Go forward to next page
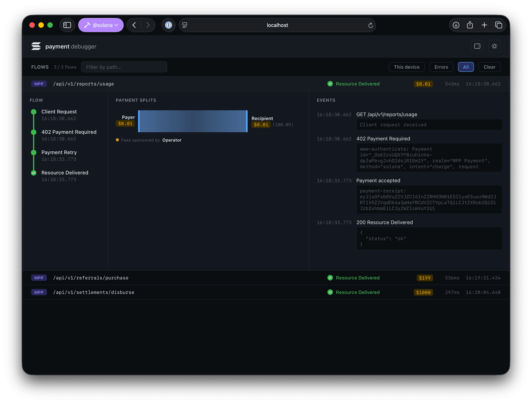Screen dimensions: 532x404 [x=148, y=25]
